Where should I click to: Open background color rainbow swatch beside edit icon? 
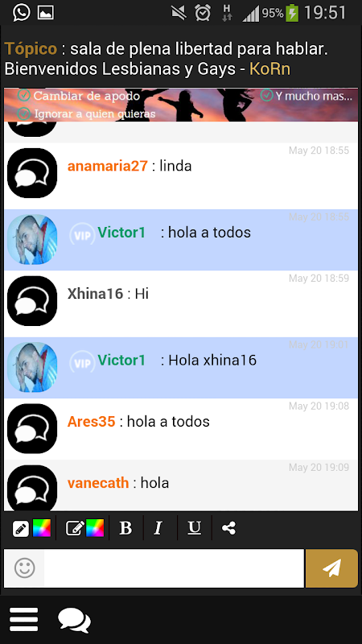point(95,528)
